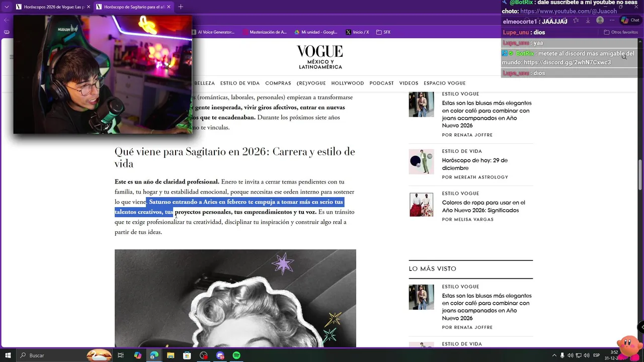Click the Lo Más Visto blusas thumbnail
Image resolution: width=644 pixels, height=362 pixels.
coord(421,297)
